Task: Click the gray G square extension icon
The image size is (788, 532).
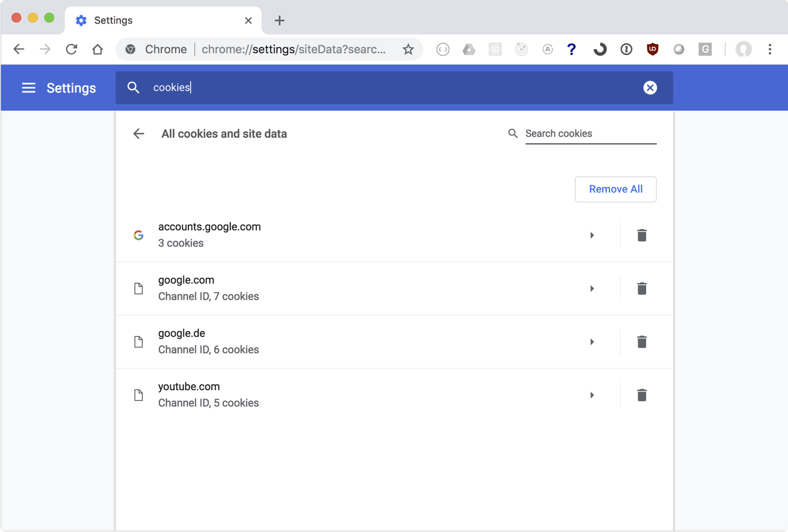Action: (x=705, y=49)
